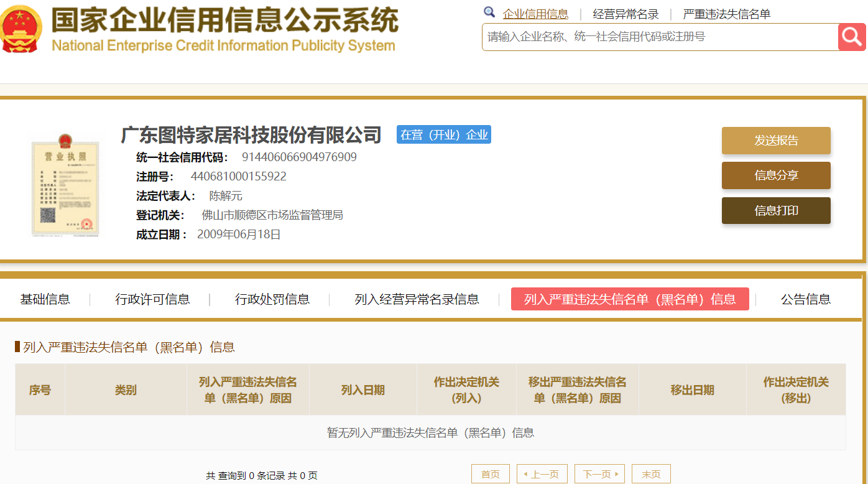
Task: Click the 信息分享 button
Action: [x=776, y=175]
